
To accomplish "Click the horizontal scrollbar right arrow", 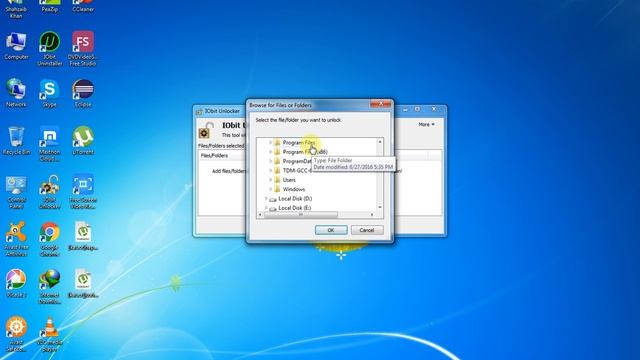I will [x=372, y=215].
